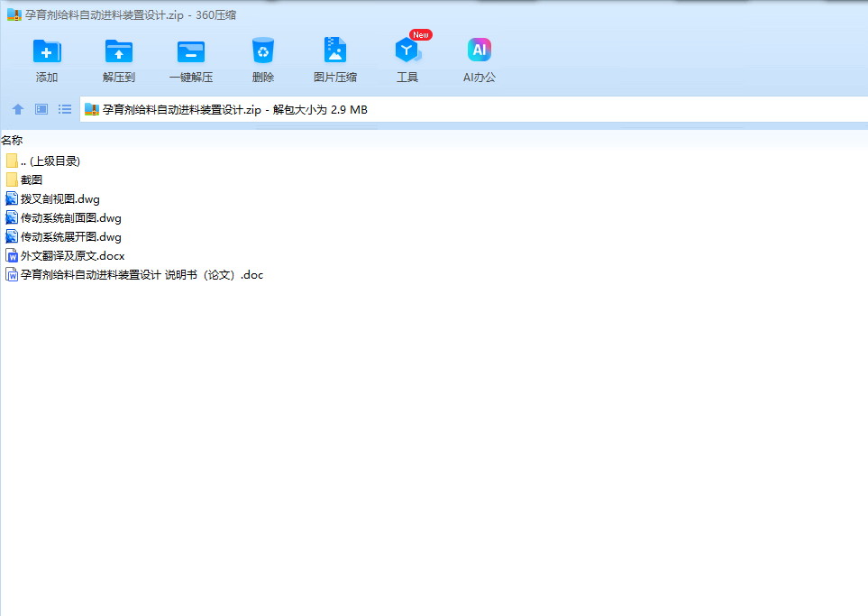The width and height of the screenshot is (868, 616).
Task: Open the 工具 (Tools) icon
Action: pyautogui.click(x=408, y=51)
